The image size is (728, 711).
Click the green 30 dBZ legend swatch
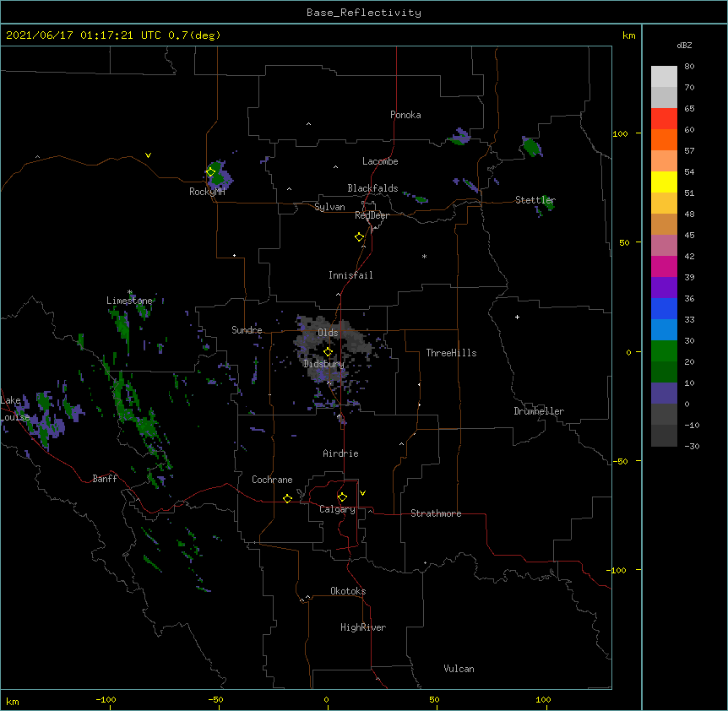pyautogui.click(x=664, y=351)
